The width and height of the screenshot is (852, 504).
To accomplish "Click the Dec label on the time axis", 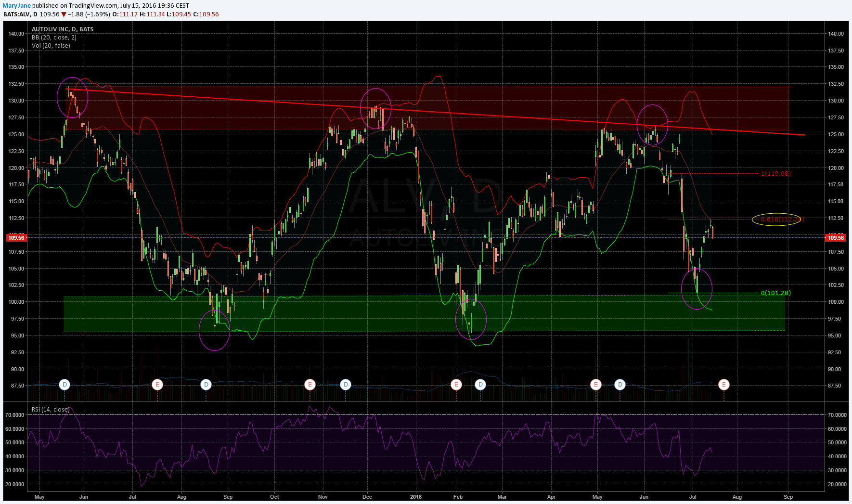I will click(x=367, y=497).
